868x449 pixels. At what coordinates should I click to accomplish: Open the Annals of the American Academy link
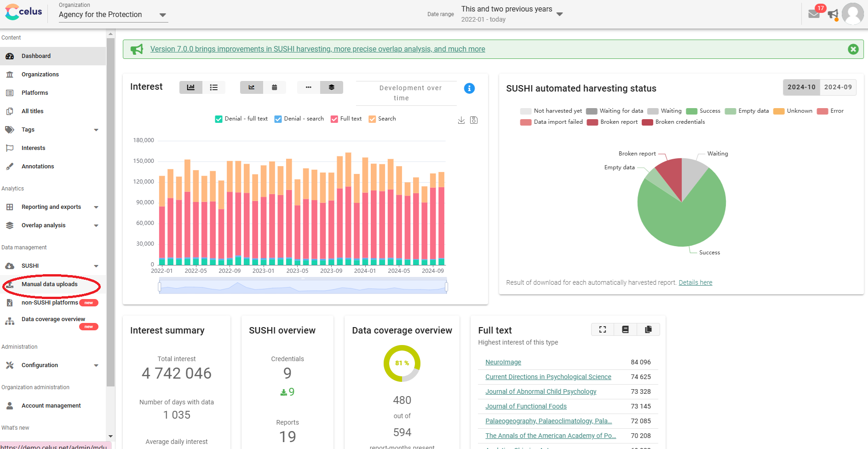coord(551,436)
